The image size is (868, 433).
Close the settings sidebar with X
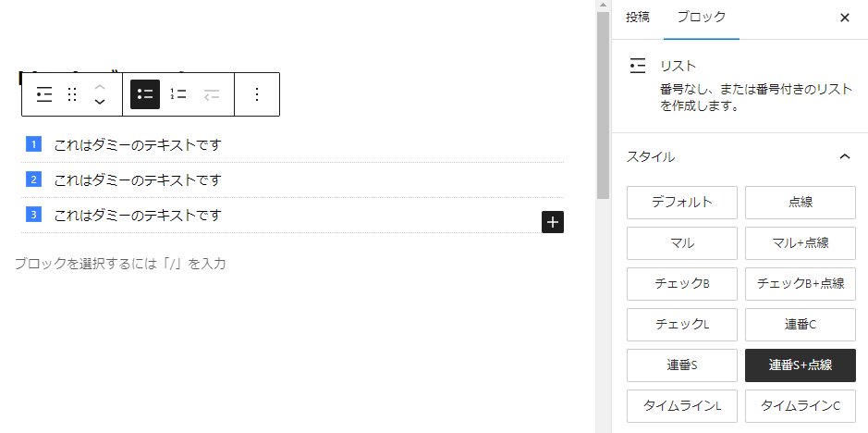[844, 18]
